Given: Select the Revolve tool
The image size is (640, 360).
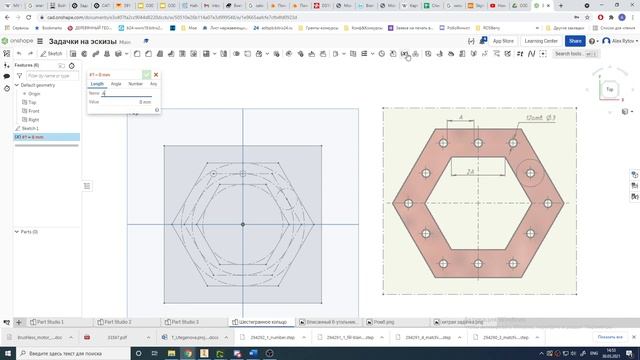Looking at the screenshot, I should point(84,54).
